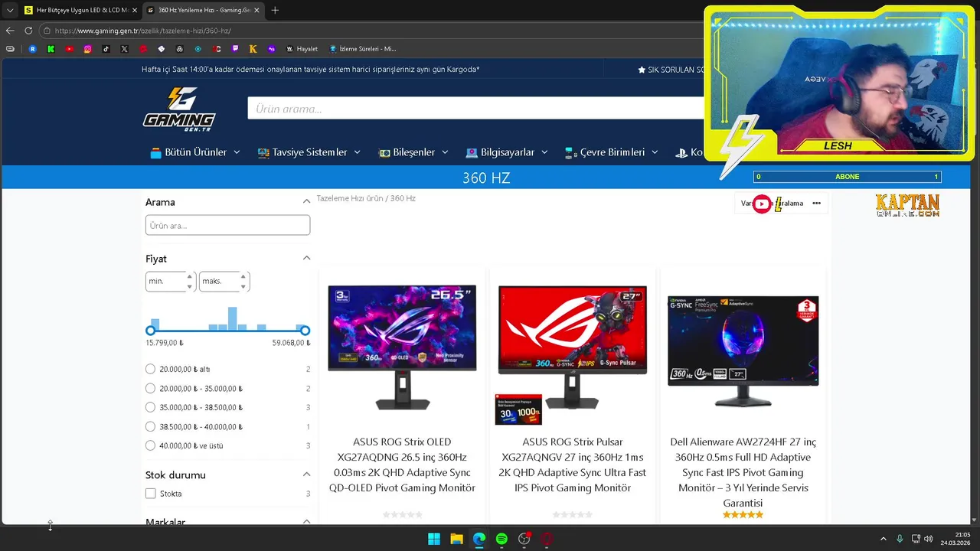Open Bilgisayarlar dropdown menu
This screenshot has height=551, width=980.
pyautogui.click(x=507, y=152)
